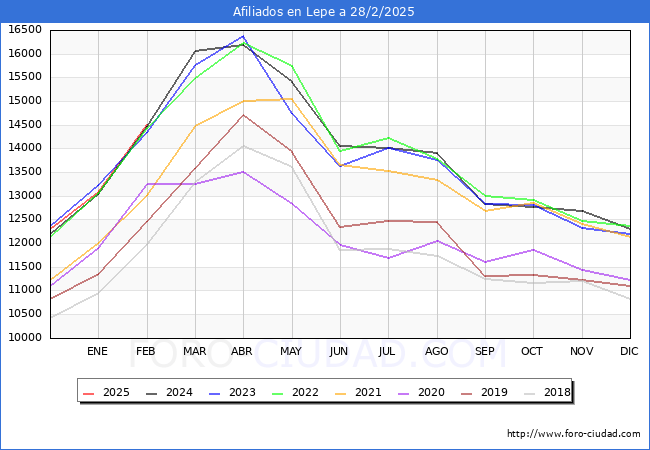Click the 2019 brown line peak at ABR
Image resolution: width=650 pixels, height=450 pixels.
point(243,115)
